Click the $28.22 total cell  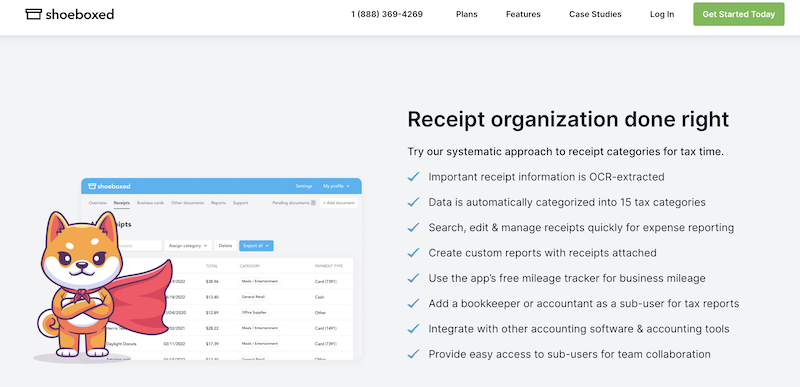pyautogui.click(x=212, y=328)
